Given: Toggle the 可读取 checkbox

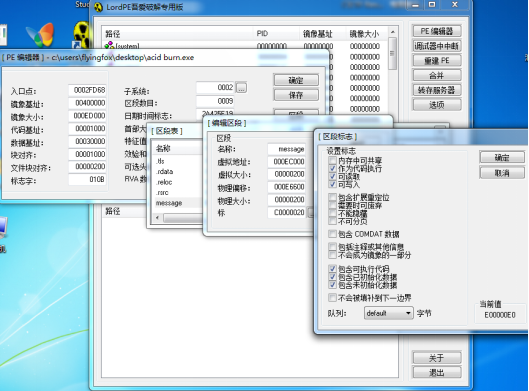Looking at the screenshot, I should [332, 176].
